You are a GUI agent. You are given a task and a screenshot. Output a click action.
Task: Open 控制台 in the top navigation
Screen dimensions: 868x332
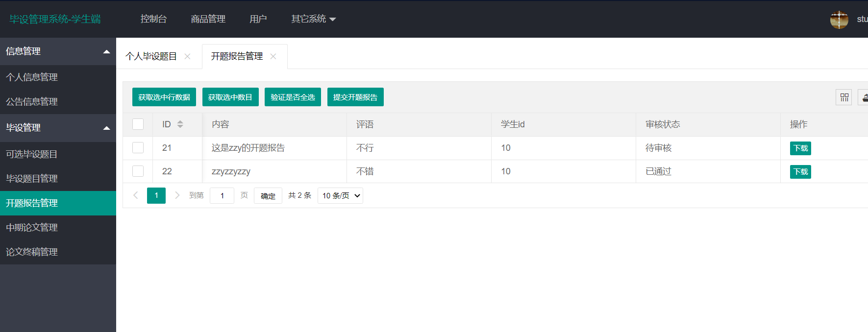click(153, 19)
